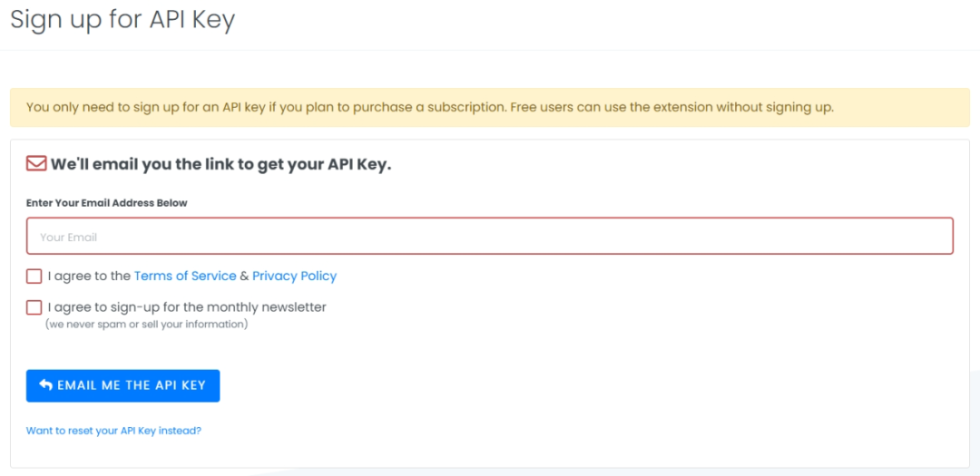Focus the Your Email input field

coord(490,237)
